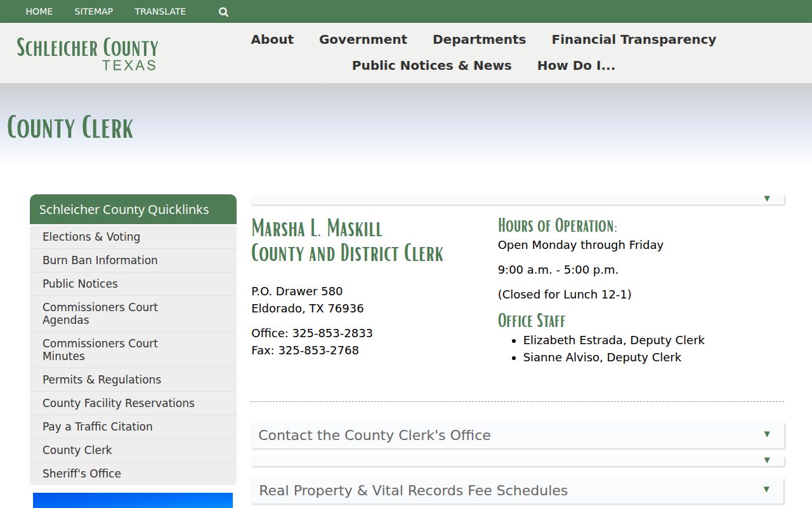Open Pay a Traffic Citation quicklink
Viewport: 812px width, 508px height.
pos(133,427)
